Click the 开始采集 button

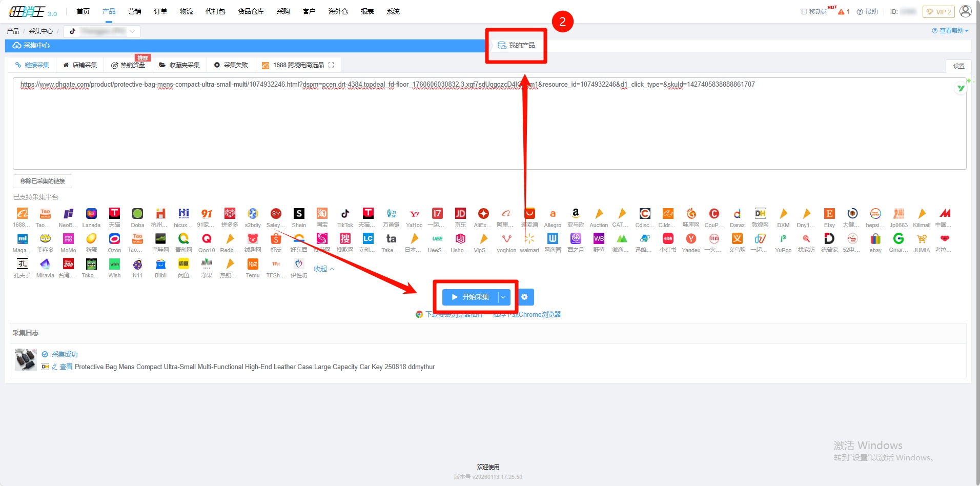click(x=471, y=297)
